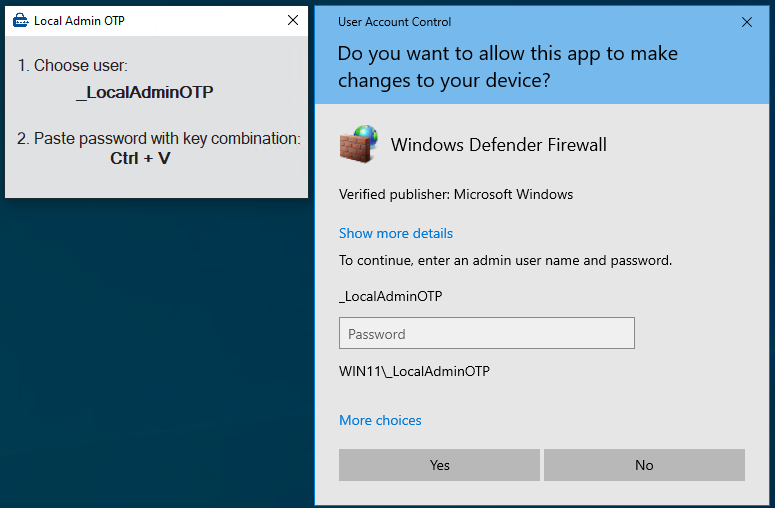Close the User Account Control dialog
Viewport: 775px width, 508px height.
pyautogui.click(x=747, y=22)
